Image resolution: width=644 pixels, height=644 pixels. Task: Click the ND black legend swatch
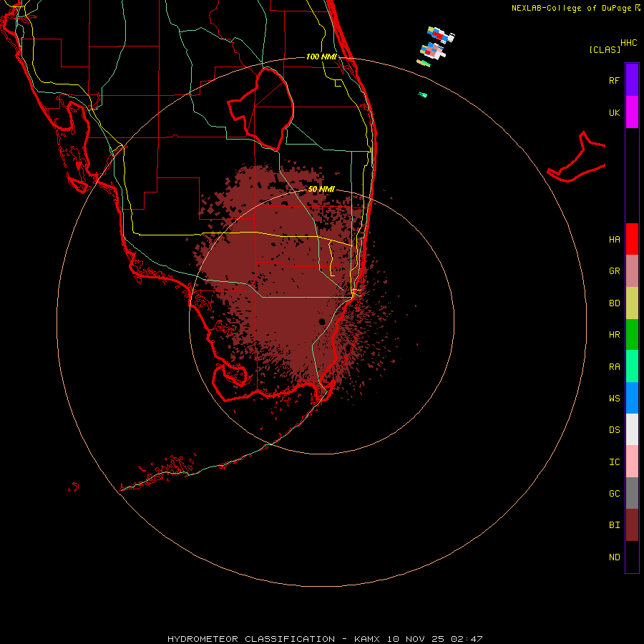[632, 557]
